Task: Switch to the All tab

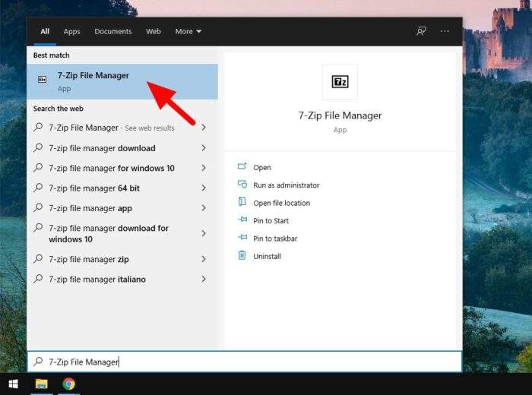Action: [x=45, y=32]
